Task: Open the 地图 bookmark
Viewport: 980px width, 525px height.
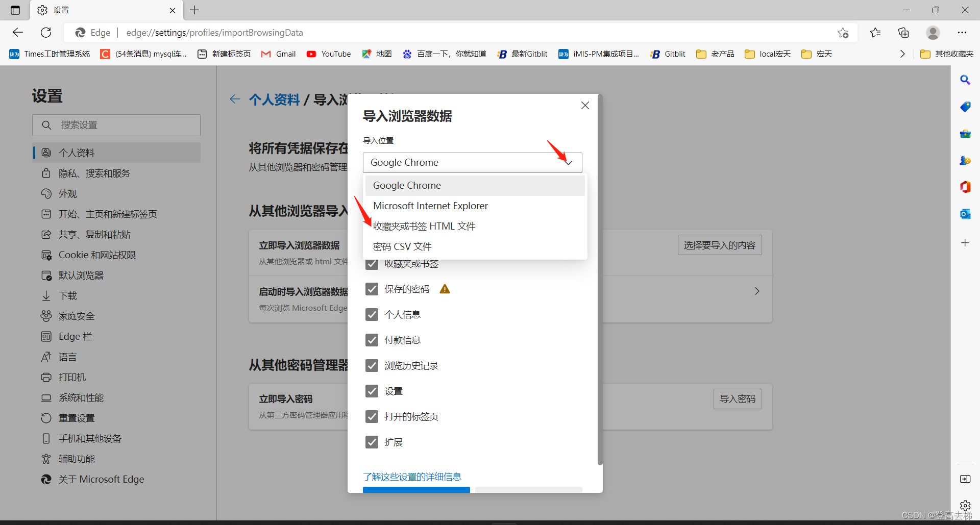Action: click(377, 54)
